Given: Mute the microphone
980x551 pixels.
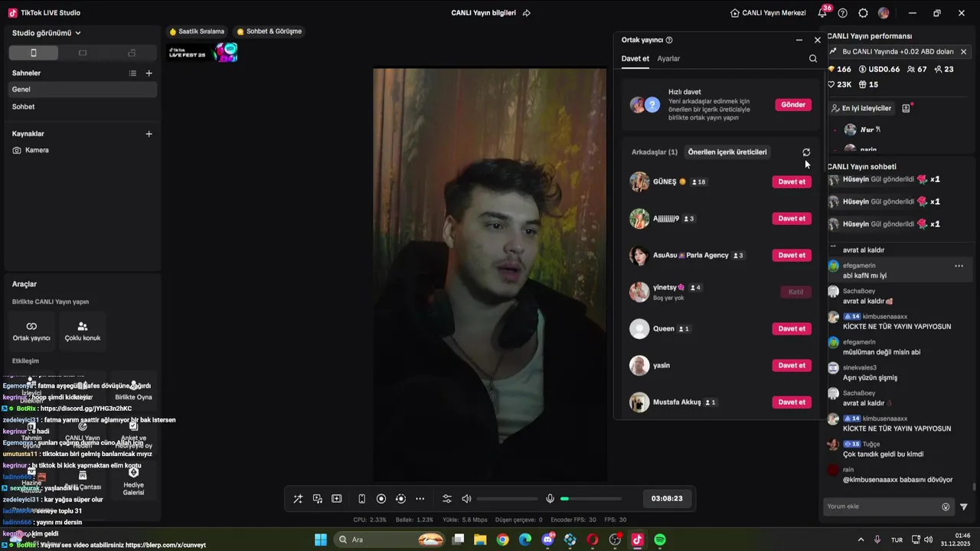Looking at the screenshot, I should [550, 499].
